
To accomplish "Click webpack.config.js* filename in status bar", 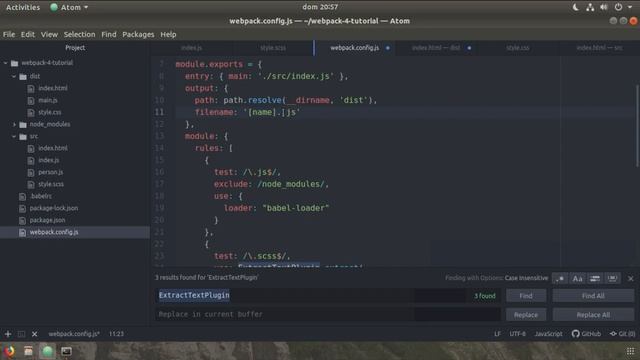I will click(x=74, y=334).
